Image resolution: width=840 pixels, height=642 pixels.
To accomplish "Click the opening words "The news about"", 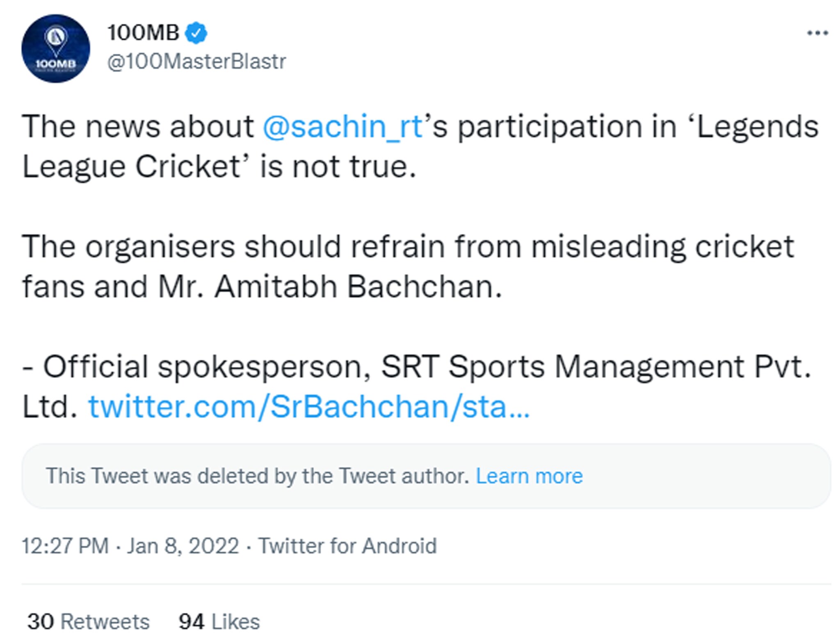I will [x=138, y=126].
